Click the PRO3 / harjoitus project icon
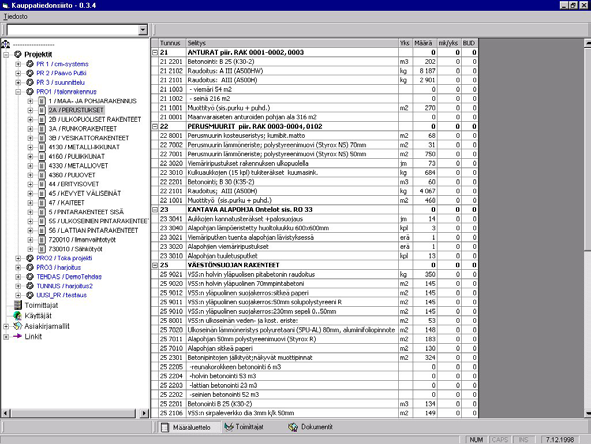Image resolution: width=591 pixels, height=444 pixels. point(30,267)
